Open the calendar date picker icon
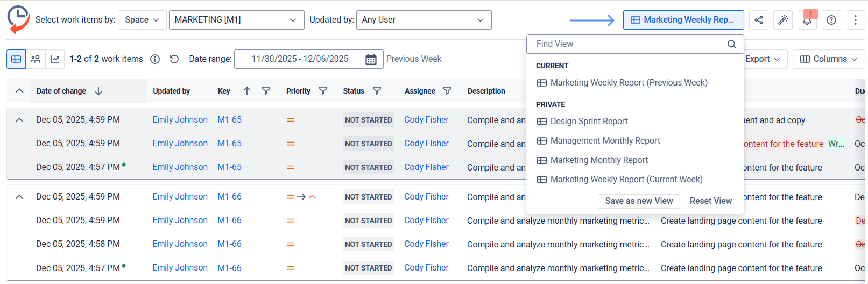868x284 pixels. 371,59
